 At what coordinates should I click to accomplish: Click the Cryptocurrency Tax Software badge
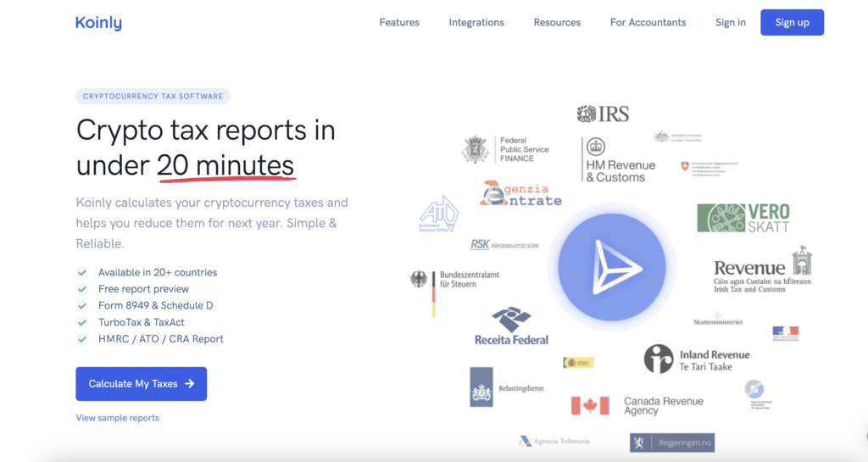[153, 97]
